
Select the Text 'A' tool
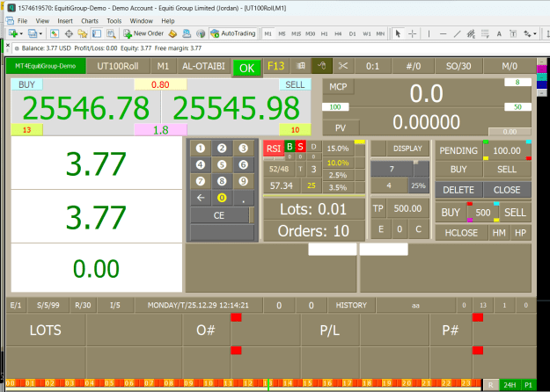[499, 33]
